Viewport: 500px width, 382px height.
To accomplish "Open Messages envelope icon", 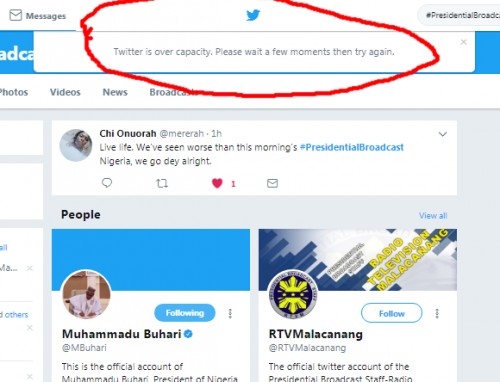I will pyautogui.click(x=16, y=15).
